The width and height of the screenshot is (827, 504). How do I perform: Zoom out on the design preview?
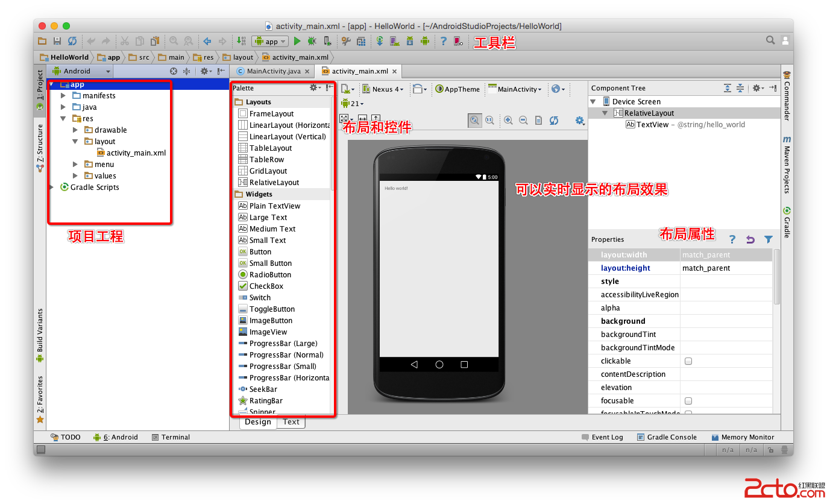[523, 120]
